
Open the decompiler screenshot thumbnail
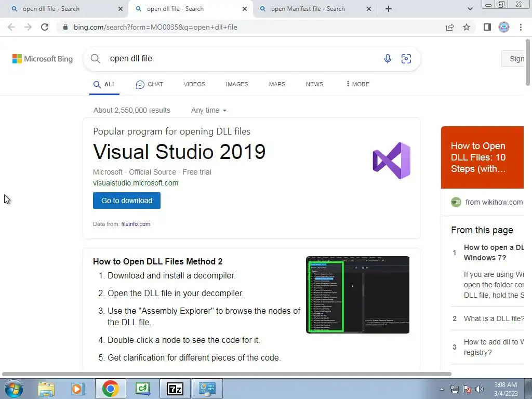[x=357, y=295]
